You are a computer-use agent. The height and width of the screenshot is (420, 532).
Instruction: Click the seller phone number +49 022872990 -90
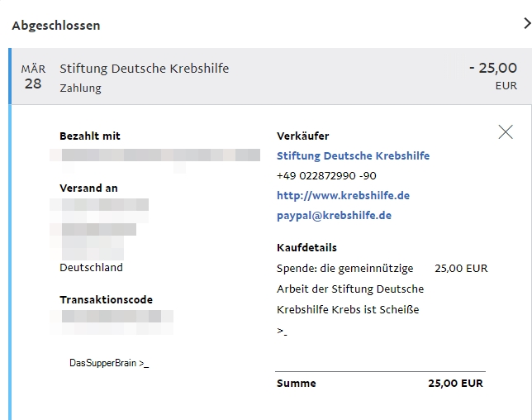pyautogui.click(x=326, y=176)
